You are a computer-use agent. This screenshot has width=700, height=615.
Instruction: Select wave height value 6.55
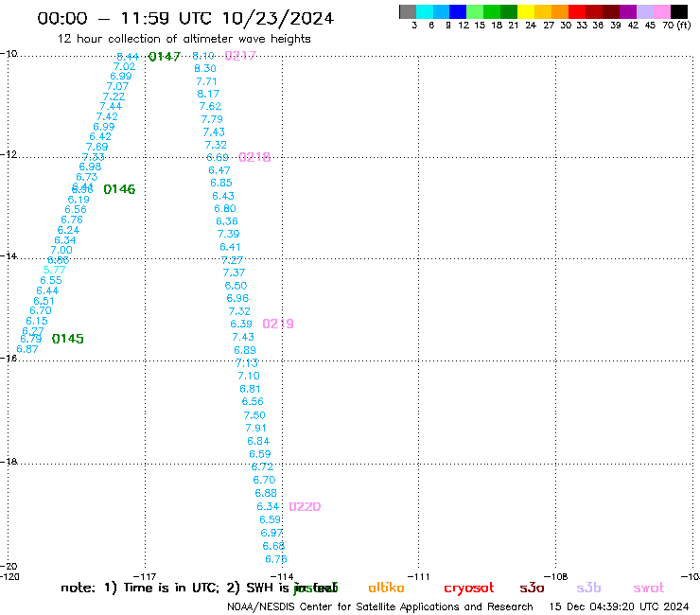(51, 280)
